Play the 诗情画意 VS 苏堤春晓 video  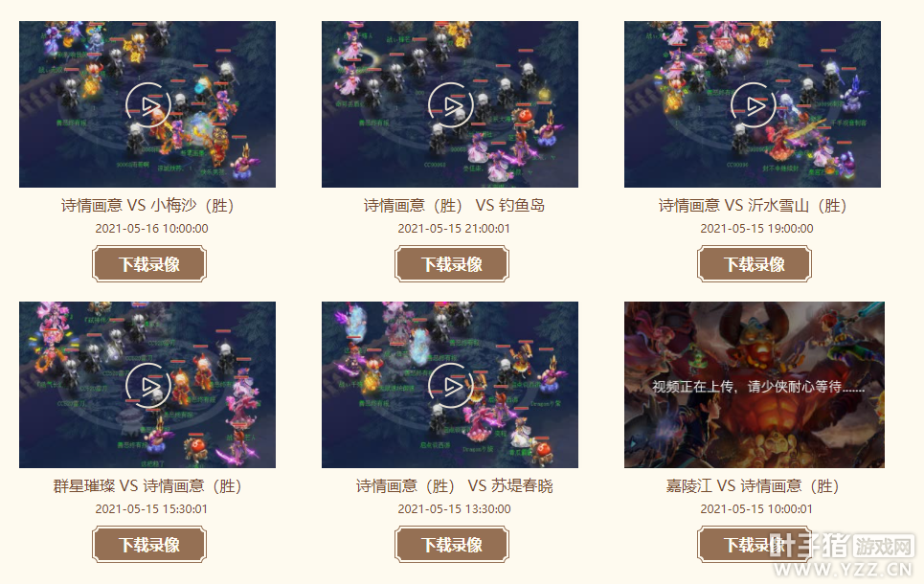pos(450,385)
